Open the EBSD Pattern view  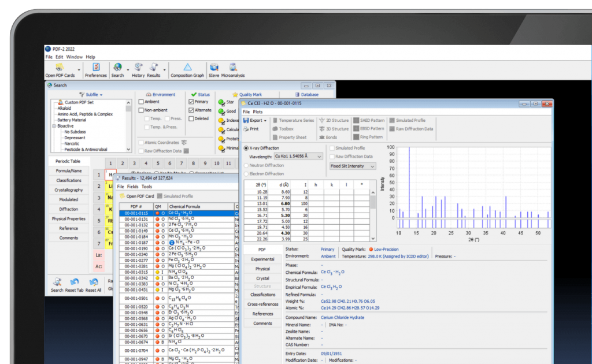[369, 129]
